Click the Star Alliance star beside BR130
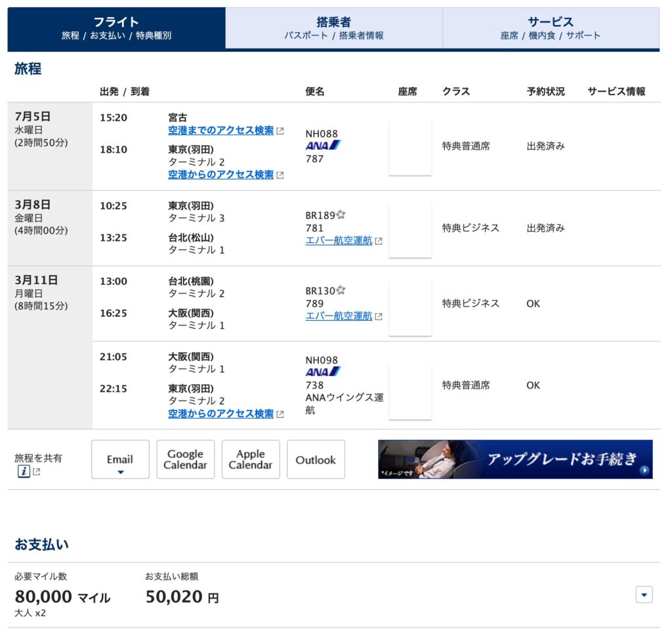The height and width of the screenshot is (634, 672). [342, 289]
